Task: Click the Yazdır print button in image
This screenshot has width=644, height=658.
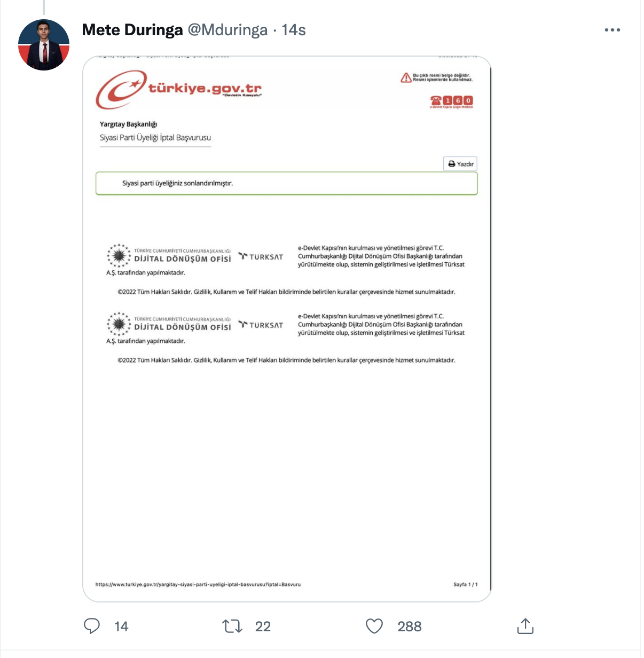Action: coord(460,164)
